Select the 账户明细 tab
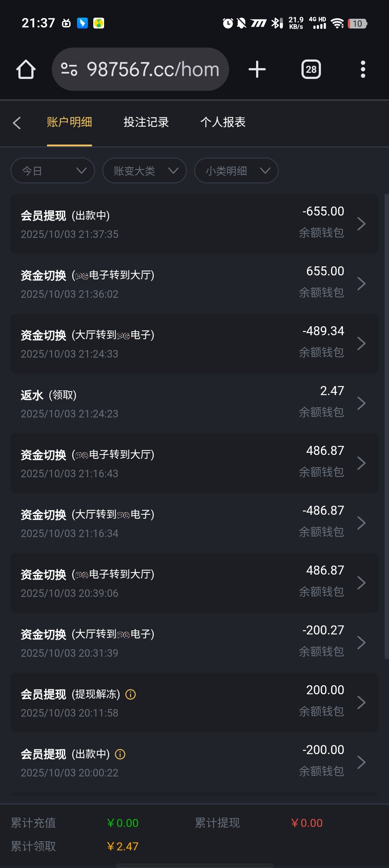 (x=70, y=122)
